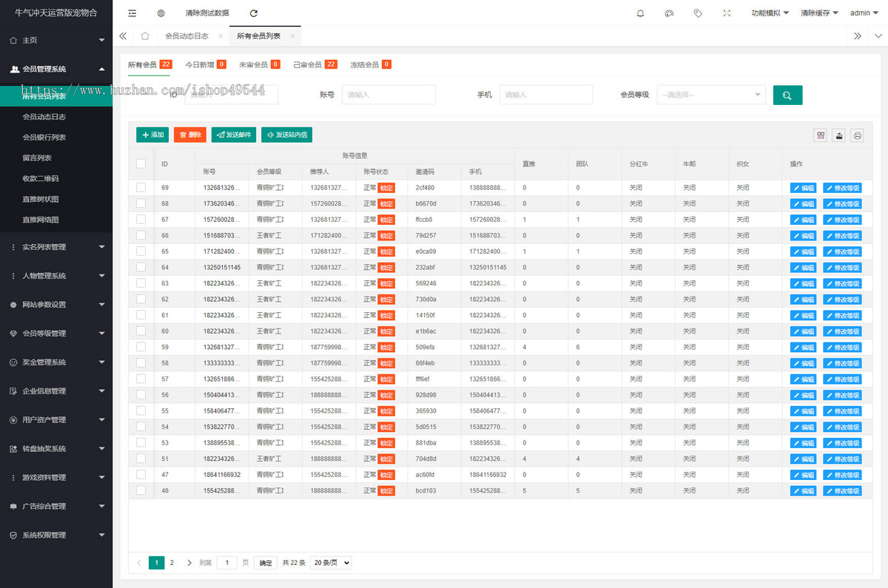The width and height of the screenshot is (888, 588).
Task: Select the checkbox for member ID 59
Action: pyautogui.click(x=141, y=347)
